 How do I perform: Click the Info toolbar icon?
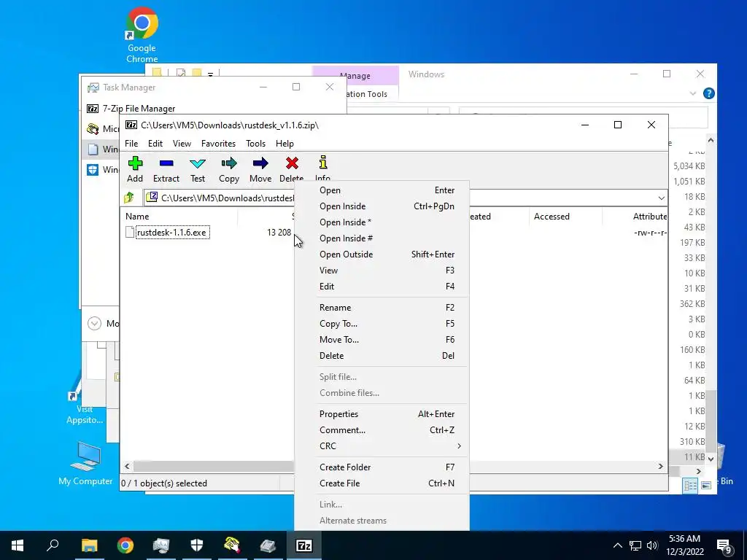[323, 163]
